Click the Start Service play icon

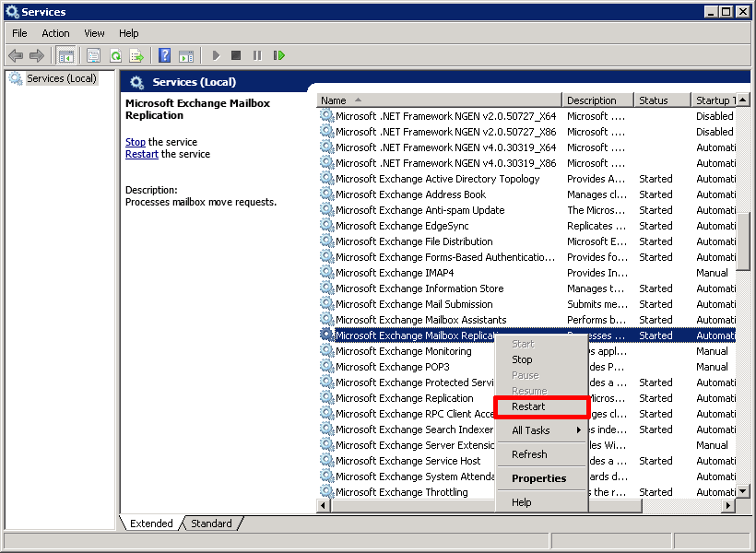click(216, 55)
